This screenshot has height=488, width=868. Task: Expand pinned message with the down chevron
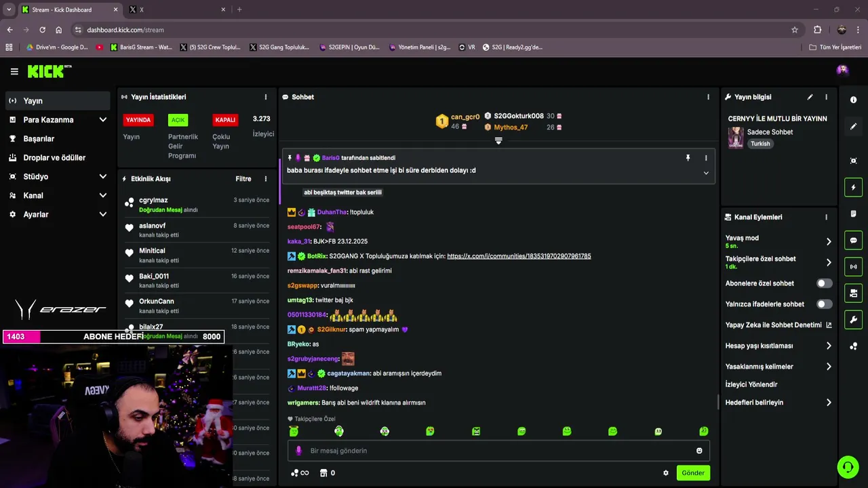pyautogui.click(x=706, y=173)
